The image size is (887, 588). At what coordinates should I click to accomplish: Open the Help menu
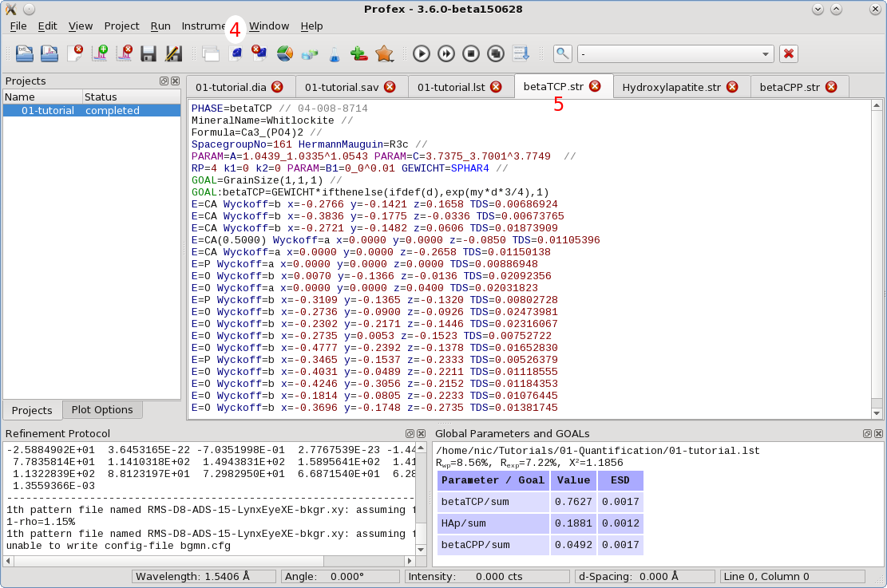(311, 26)
